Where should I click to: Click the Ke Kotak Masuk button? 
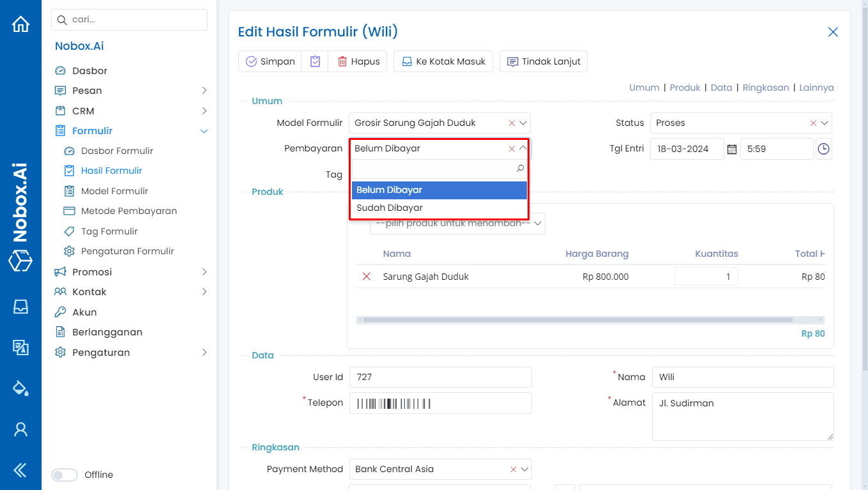click(443, 61)
